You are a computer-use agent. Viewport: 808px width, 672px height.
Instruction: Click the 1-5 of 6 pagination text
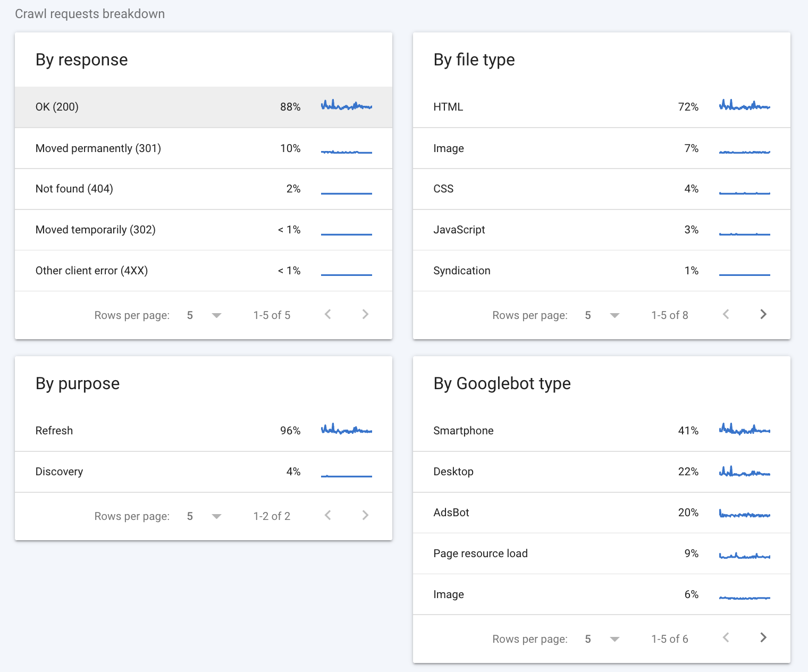pyautogui.click(x=670, y=639)
